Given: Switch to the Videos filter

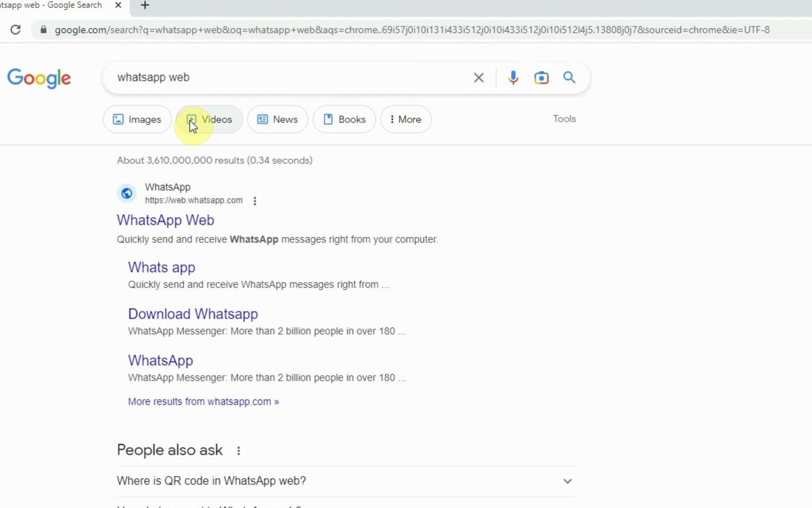Looking at the screenshot, I should (210, 119).
